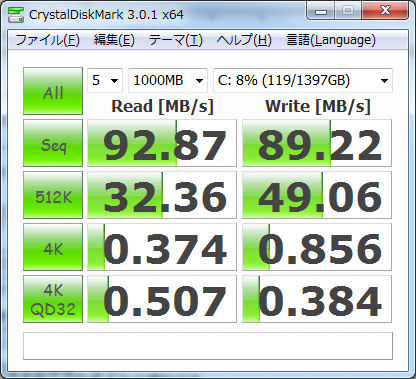The height and width of the screenshot is (379, 416).
Task: Select the Seq read result 92.87
Action: pos(162,143)
